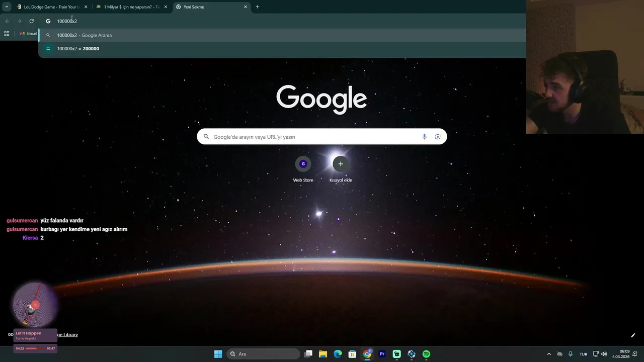
Task: Click the Kiersa chat username
Action: tap(30, 238)
